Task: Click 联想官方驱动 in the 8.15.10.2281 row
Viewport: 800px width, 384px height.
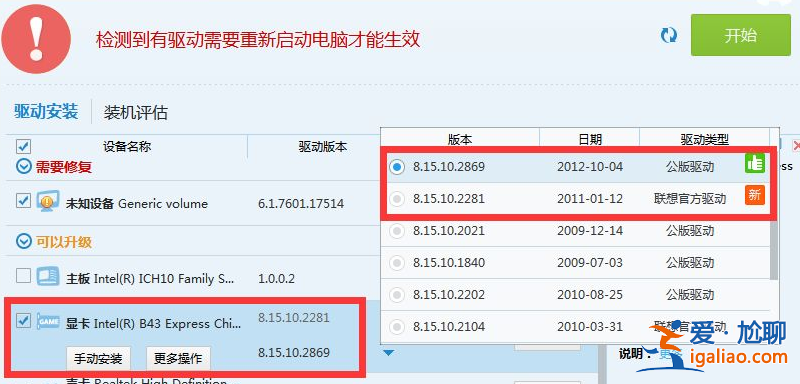Action: (x=690, y=198)
